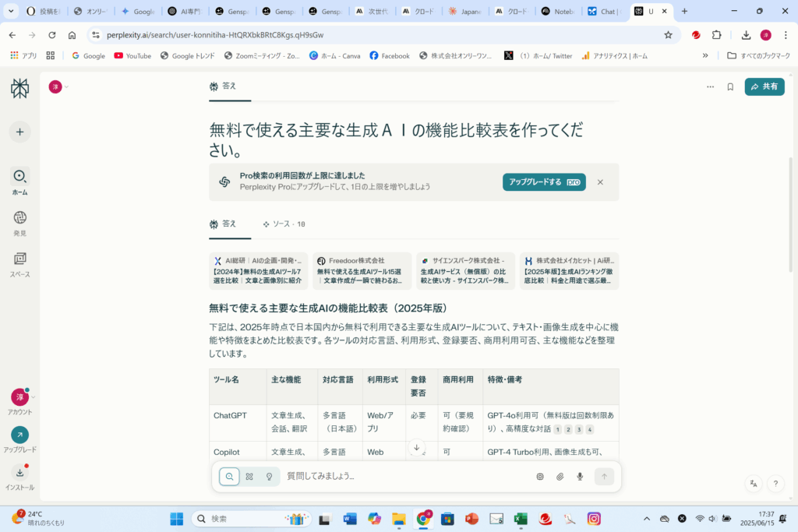This screenshot has width=798, height=532.
Task: Go to the browser home page
Action: pos(72,34)
